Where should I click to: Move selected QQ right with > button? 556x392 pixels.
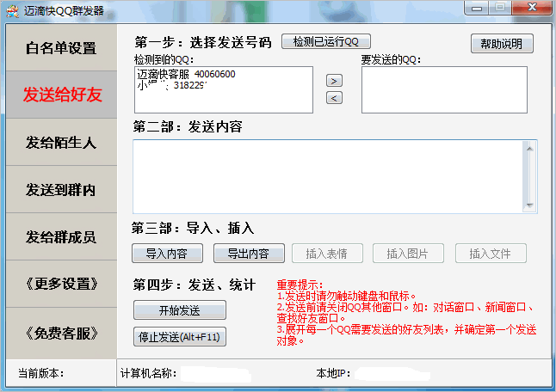334,81
